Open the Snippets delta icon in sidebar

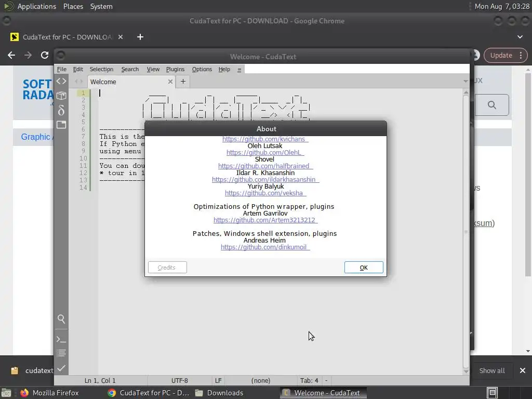pos(61,110)
